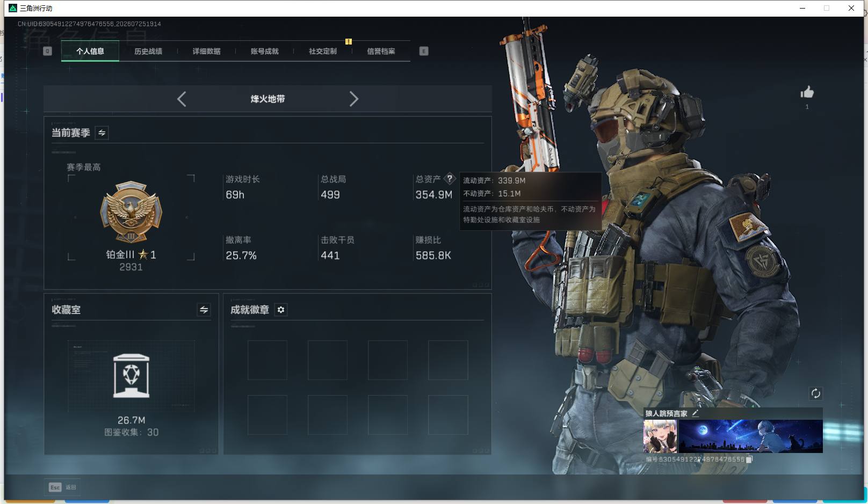The height and width of the screenshot is (504, 868).
Task: Open the 成就徽章 gear settings icon
Action: coord(281,310)
